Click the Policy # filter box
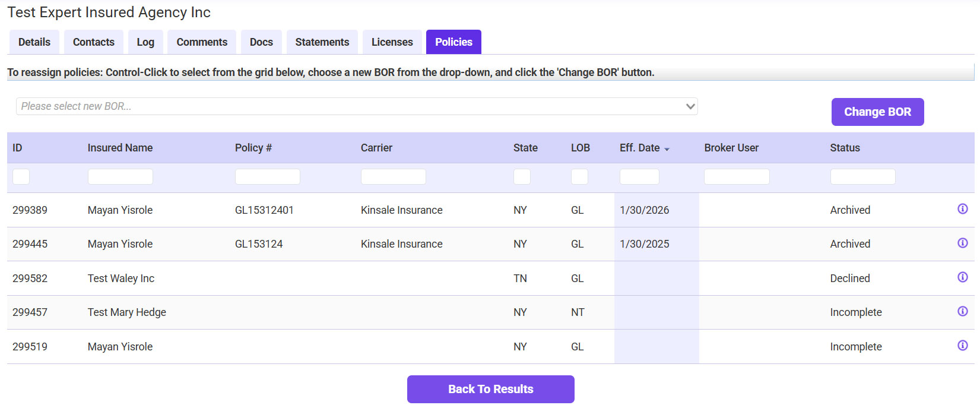980x405 pixels. coord(267,176)
